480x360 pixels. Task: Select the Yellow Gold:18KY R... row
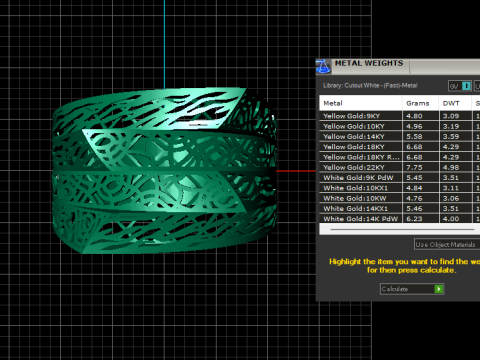coord(400,157)
